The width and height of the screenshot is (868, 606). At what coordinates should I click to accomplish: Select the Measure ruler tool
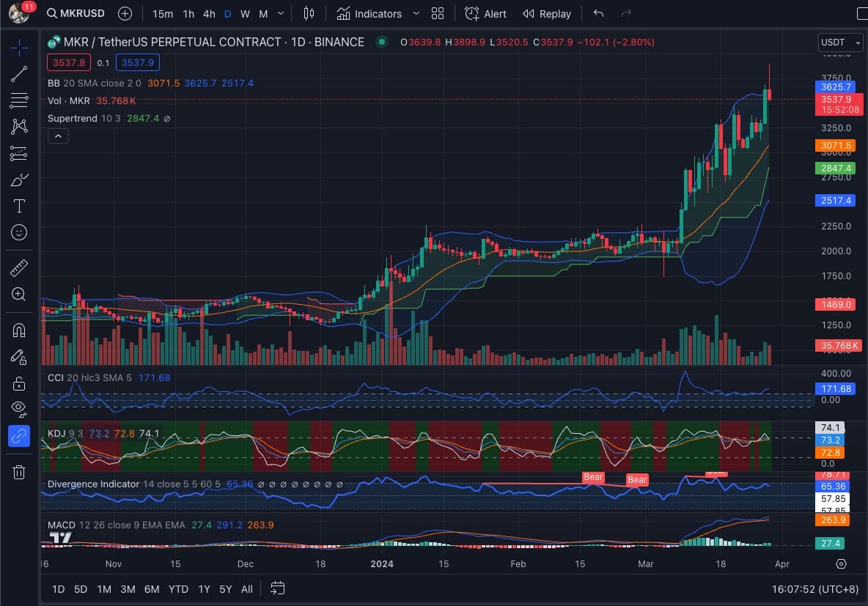pyautogui.click(x=19, y=267)
